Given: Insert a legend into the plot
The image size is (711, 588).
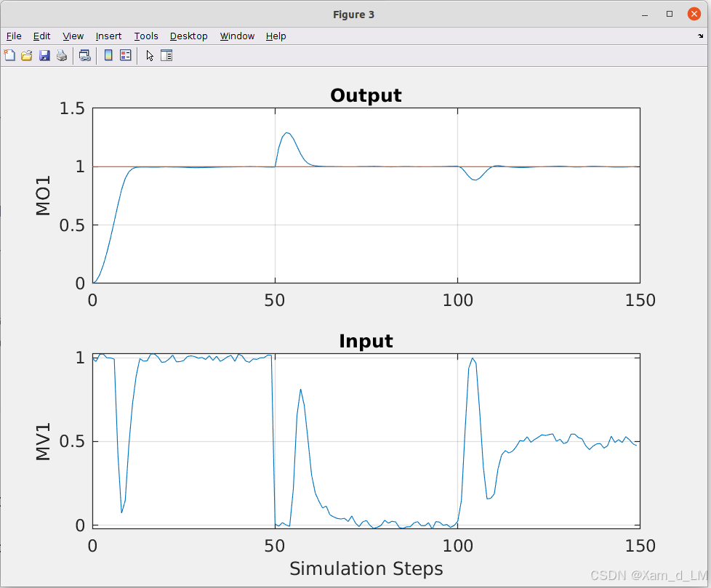Looking at the screenshot, I should [124, 55].
